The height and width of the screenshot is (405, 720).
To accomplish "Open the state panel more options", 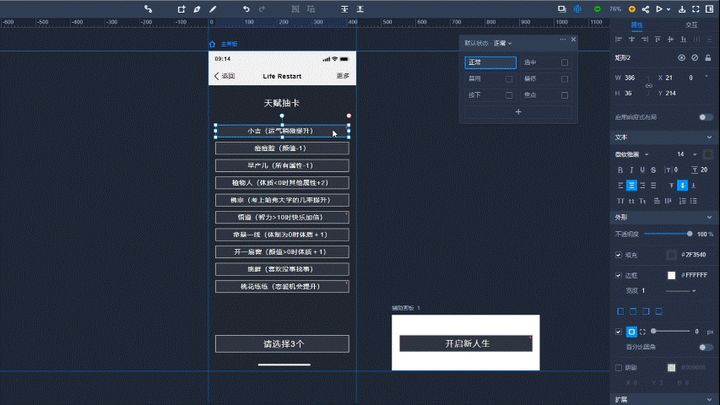I will coord(562,39).
